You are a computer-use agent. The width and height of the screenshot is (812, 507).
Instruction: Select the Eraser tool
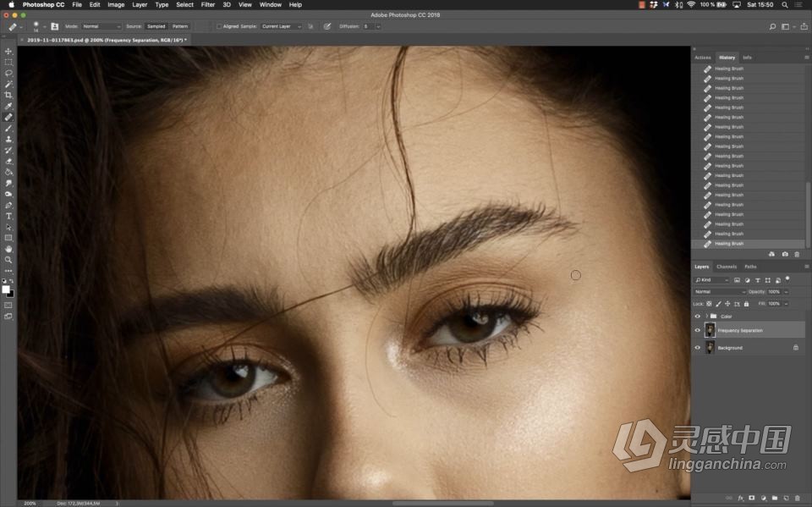point(8,161)
